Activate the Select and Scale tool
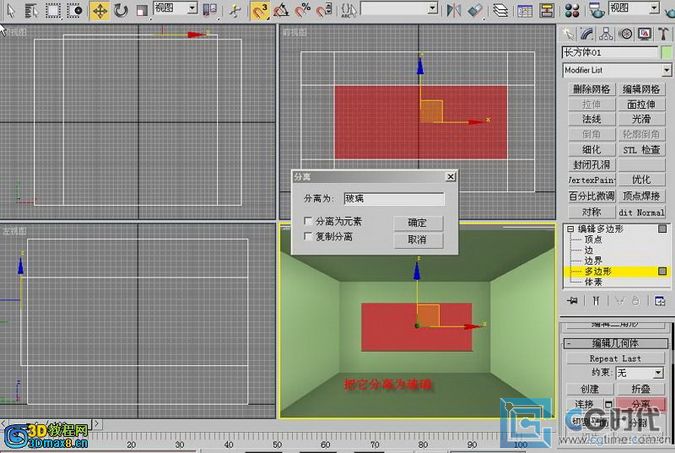Screen dimensions: 675x453 point(142,10)
